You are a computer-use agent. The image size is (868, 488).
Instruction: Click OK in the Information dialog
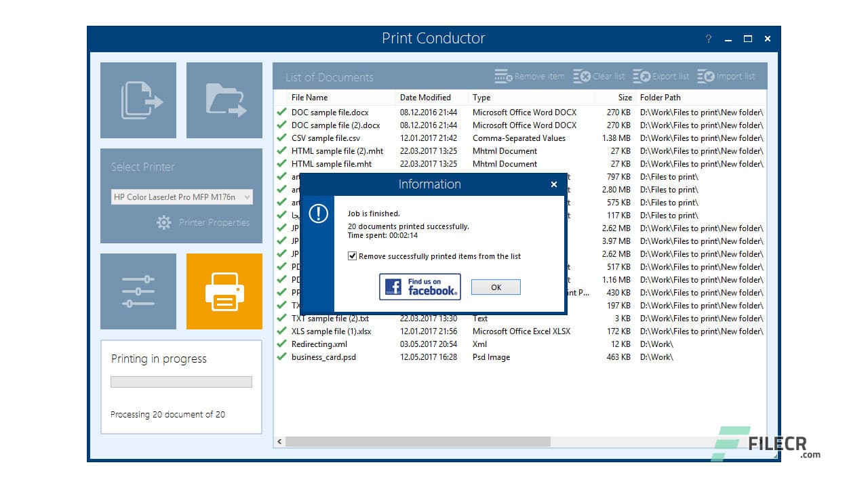[495, 287]
